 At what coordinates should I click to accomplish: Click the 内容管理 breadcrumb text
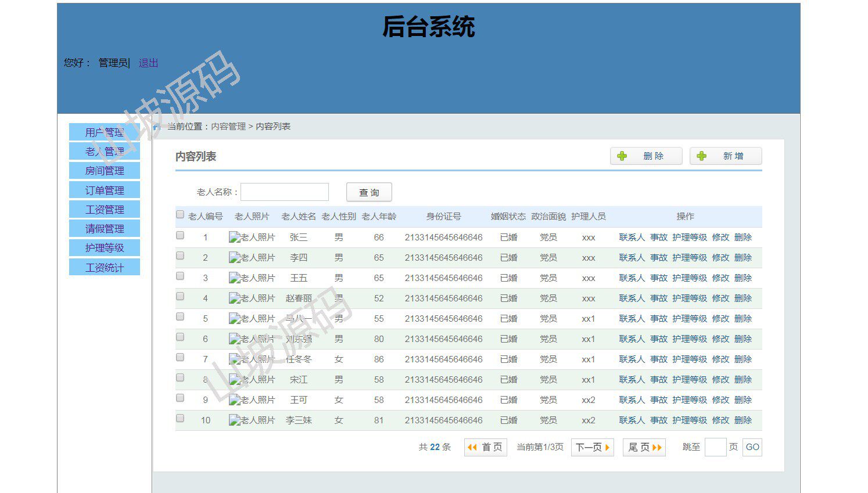[x=228, y=127]
